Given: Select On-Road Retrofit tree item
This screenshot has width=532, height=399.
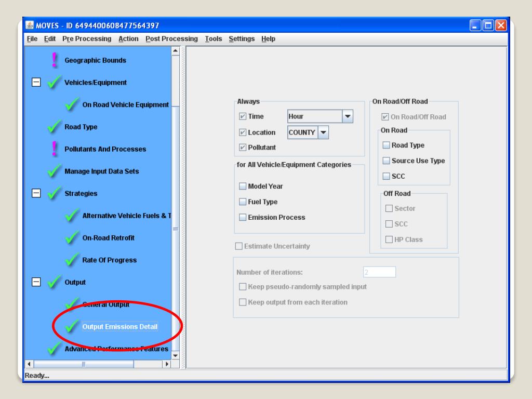Looking at the screenshot, I should 108,238.
